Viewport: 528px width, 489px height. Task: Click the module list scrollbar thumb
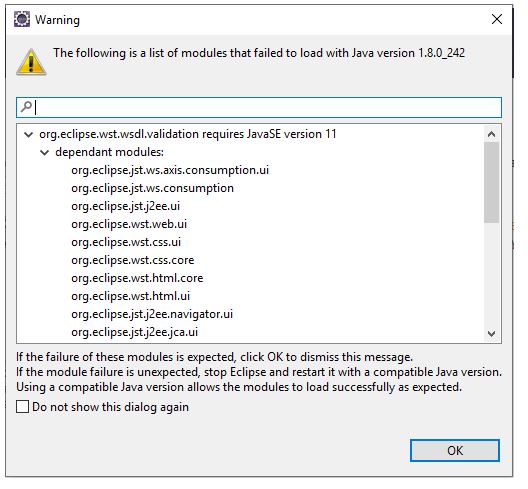tap(491, 182)
